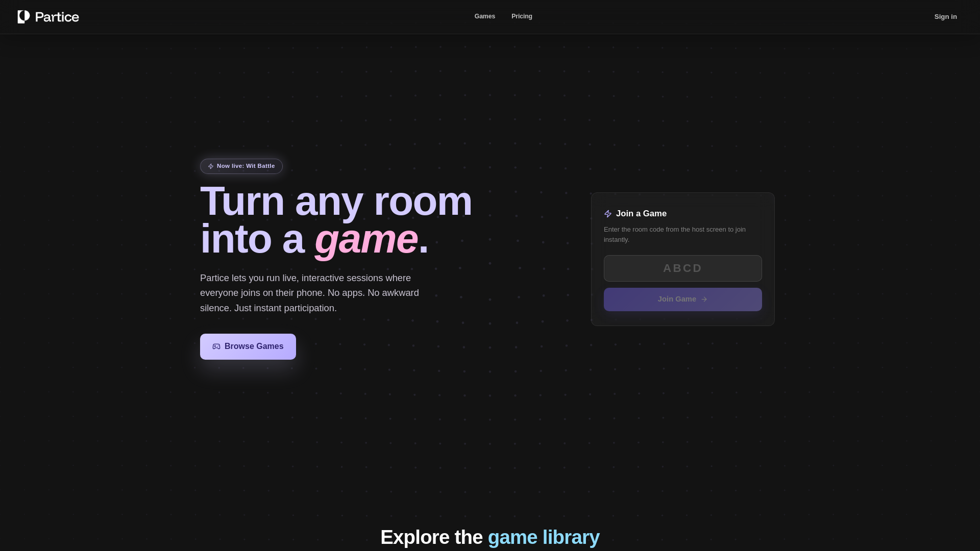Screen dimensions: 980x551
Task: Focus the ABCD room code field
Action: pyautogui.click(x=683, y=268)
